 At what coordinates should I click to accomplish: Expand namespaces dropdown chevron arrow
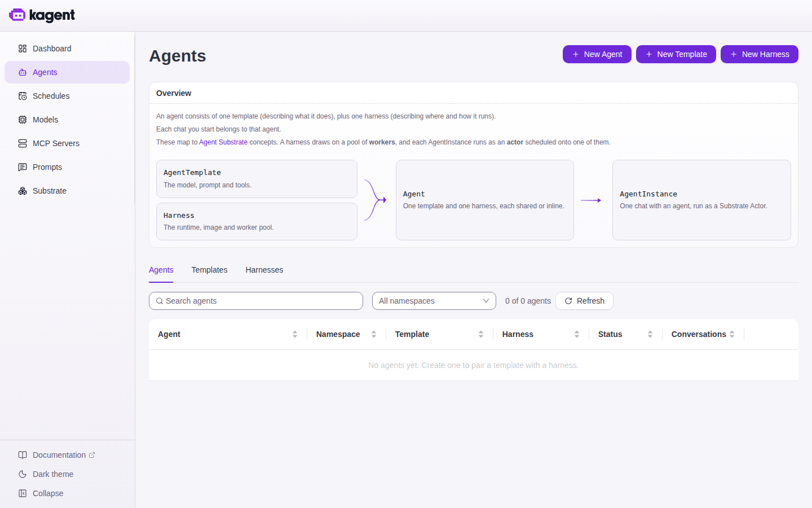pyautogui.click(x=486, y=301)
